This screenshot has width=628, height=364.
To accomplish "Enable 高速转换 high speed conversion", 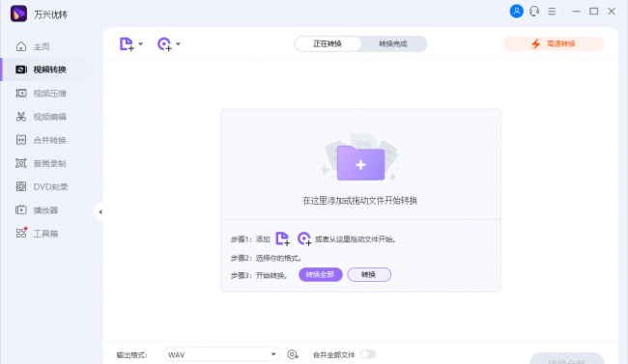I will coord(554,44).
